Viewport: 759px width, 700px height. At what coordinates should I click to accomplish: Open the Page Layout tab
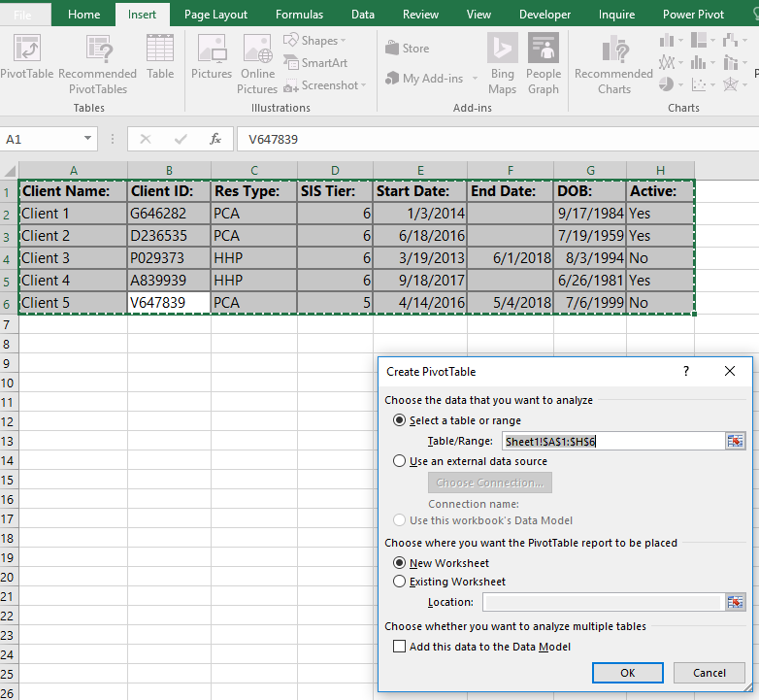point(215,15)
